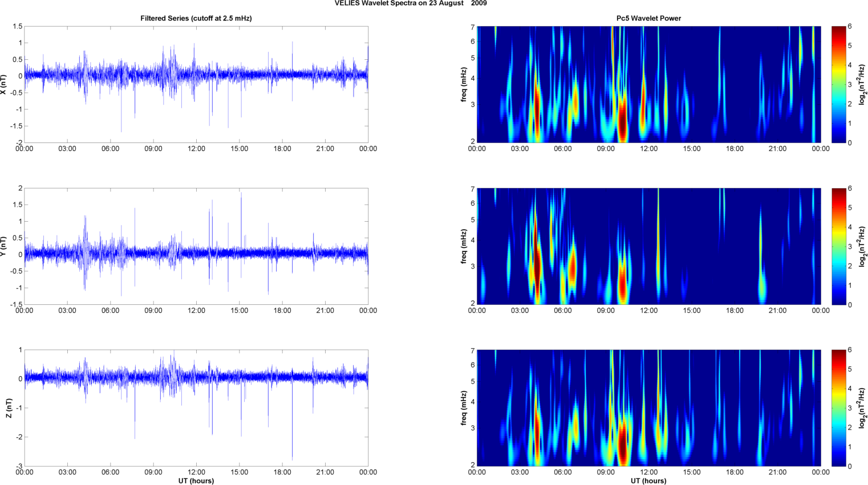Viewport: 868px width, 485px height.
Task: Click the top wavelet plot's colorbar
Action: coord(838,84)
